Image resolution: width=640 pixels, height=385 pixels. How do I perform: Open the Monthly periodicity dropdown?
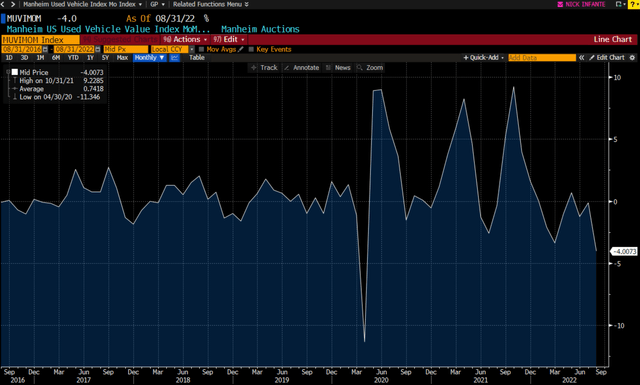pos(149,58)
